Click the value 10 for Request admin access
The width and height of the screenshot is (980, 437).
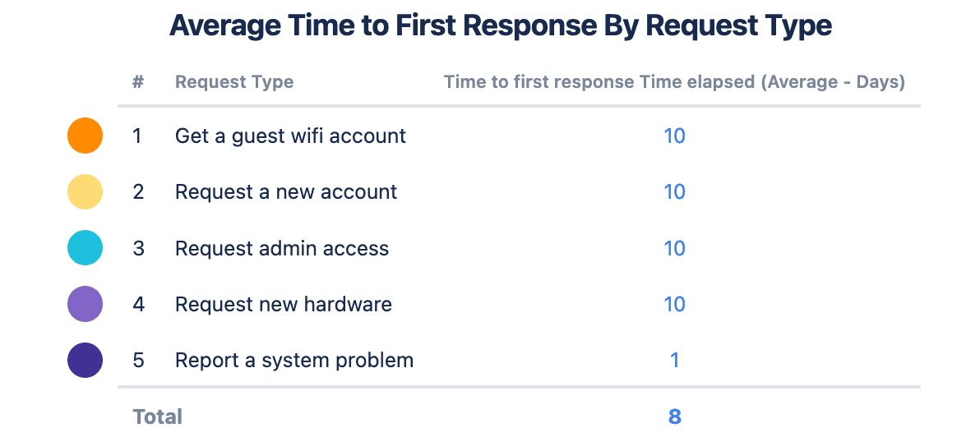tap(674, 248)
